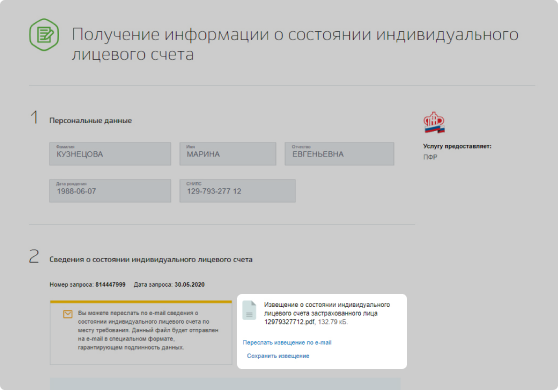Click the birth date field 1988-06-07
This screenshot has width=558, height=390.
[x=110, y=191]
